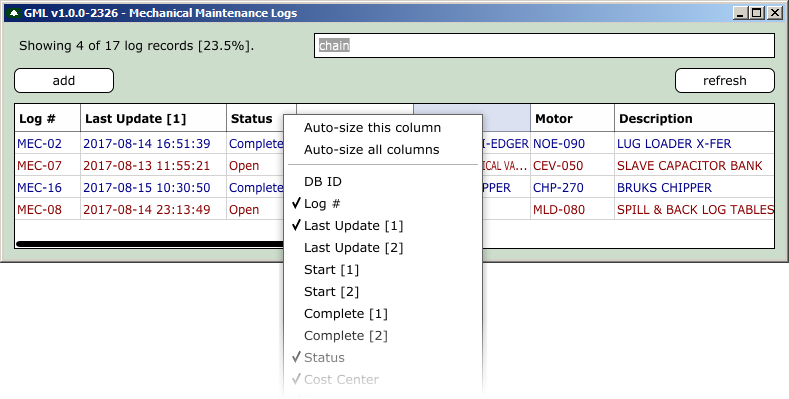Select log entry MEC-08

(x=39, y=210)
